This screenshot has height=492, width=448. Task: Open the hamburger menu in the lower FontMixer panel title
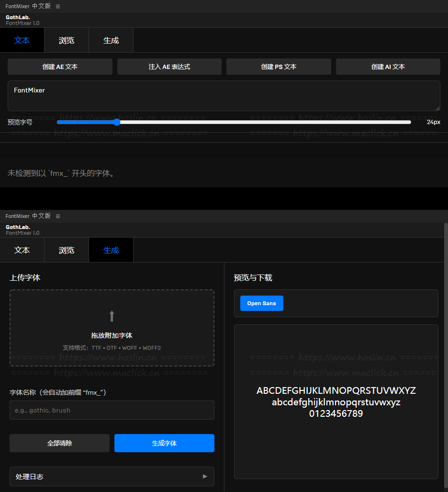point(58,217)
